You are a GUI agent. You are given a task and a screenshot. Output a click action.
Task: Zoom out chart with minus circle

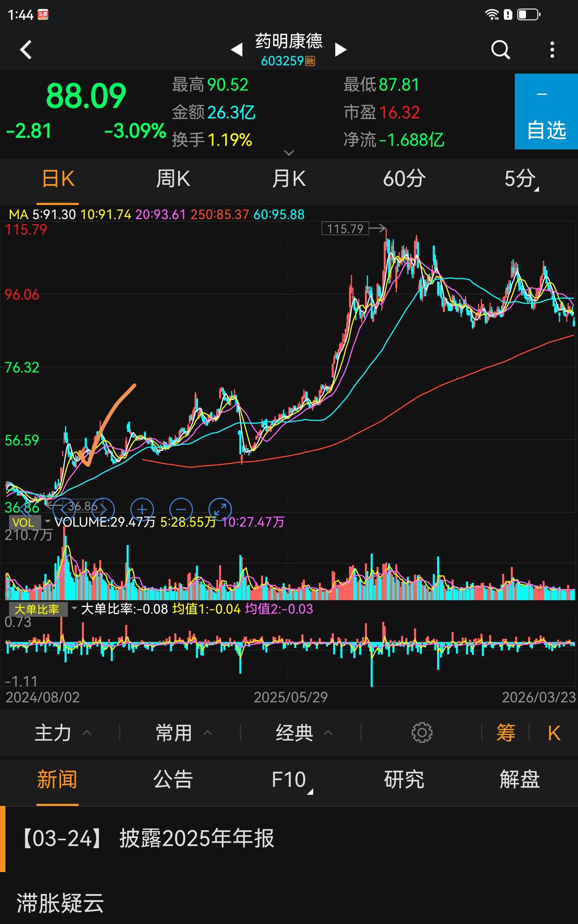coord(181,509)
